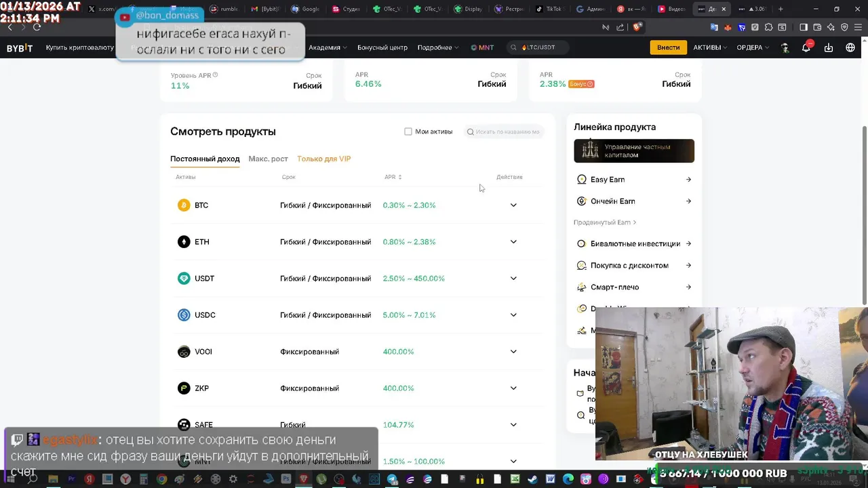Open the MNT menu item
The width and height of the screenshot is (868, 488).
coord(482,47)
